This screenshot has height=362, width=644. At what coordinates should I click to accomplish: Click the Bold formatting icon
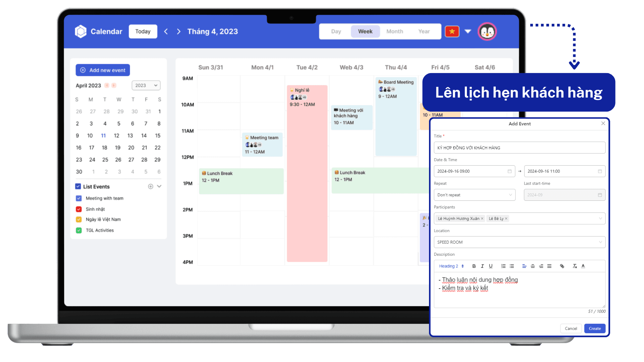(x=474, y=266)
